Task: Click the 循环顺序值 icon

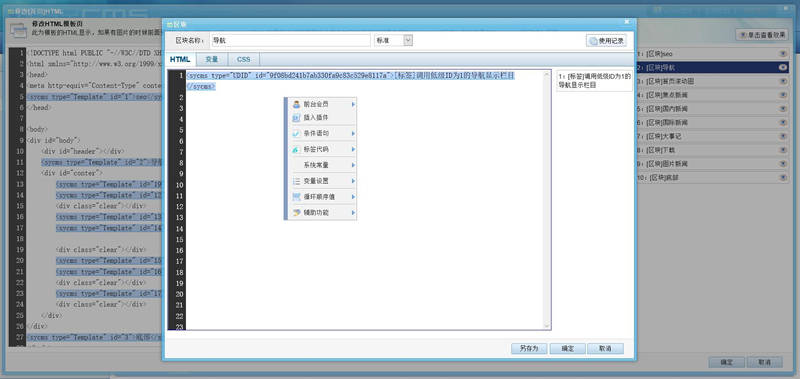Action: click(x=296, y=197)
